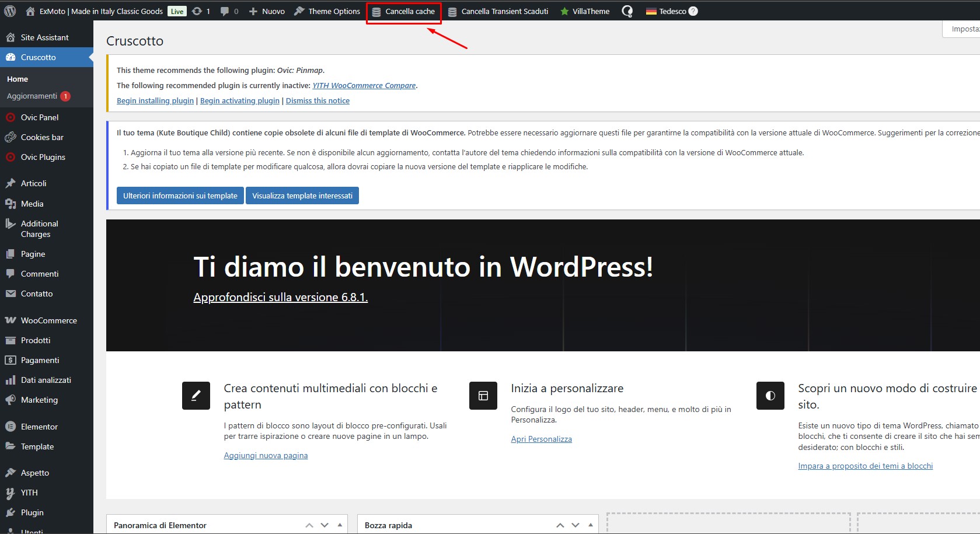Screen dimensions: 980x534
Task: Open Cruscotto in the sidebar
Action: pyautogui.click(x=47, y=57)
